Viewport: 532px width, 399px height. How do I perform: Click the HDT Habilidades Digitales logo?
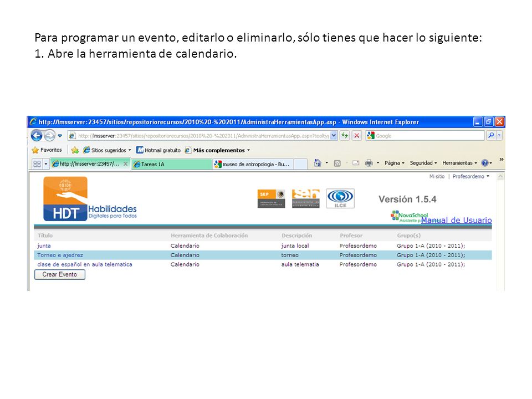coord(90,199)
